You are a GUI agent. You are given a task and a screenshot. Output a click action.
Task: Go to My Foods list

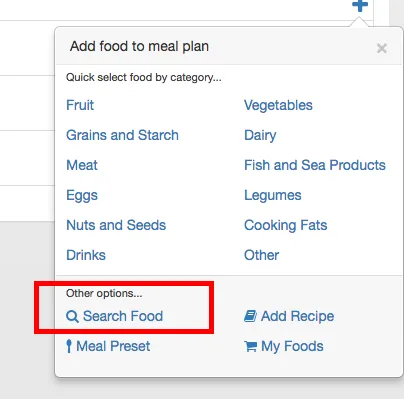tap(284, 347)
